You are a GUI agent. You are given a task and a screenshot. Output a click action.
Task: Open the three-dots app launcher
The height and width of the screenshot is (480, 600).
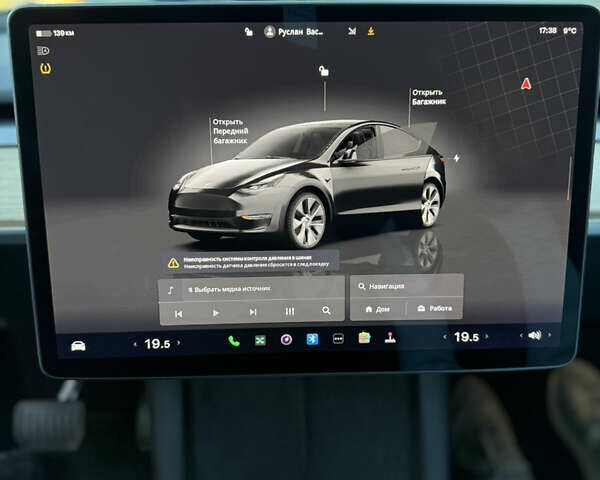(x=338, y=339)
